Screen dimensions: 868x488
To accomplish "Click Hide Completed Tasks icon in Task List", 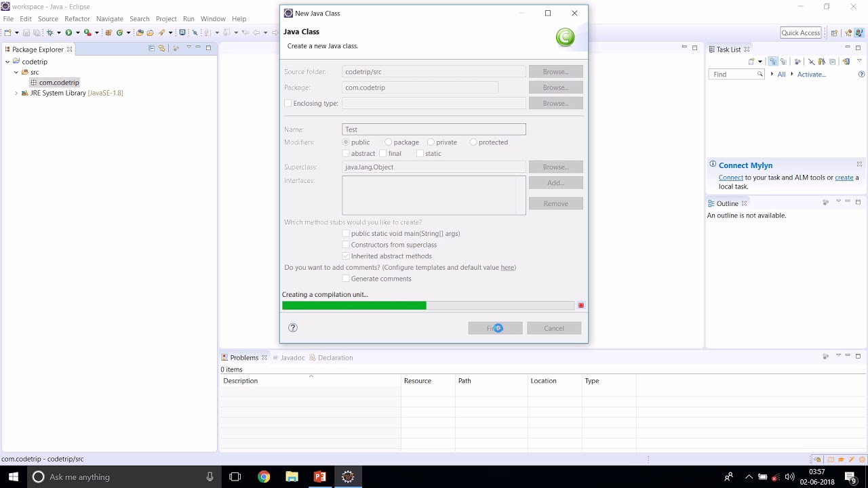I will (x=812, y=61).
